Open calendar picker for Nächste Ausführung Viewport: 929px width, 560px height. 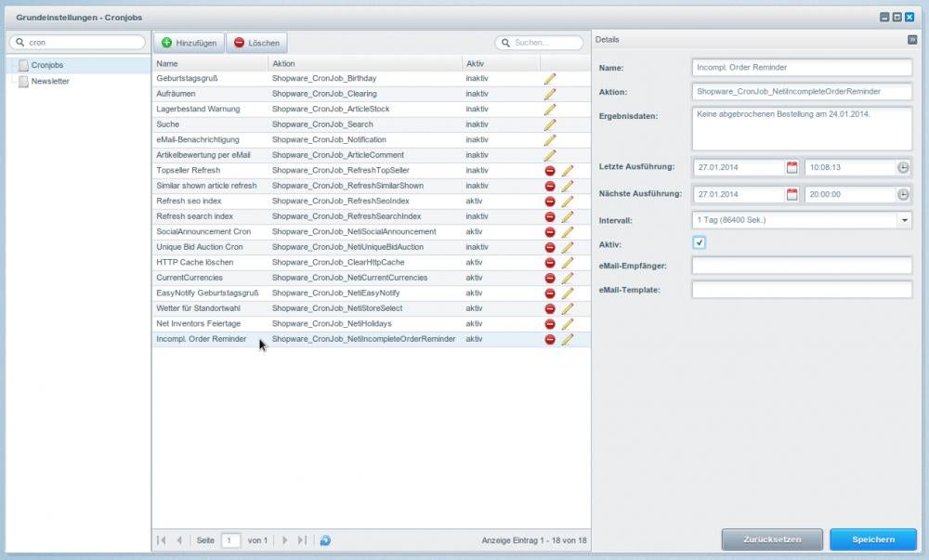(792, 194)
